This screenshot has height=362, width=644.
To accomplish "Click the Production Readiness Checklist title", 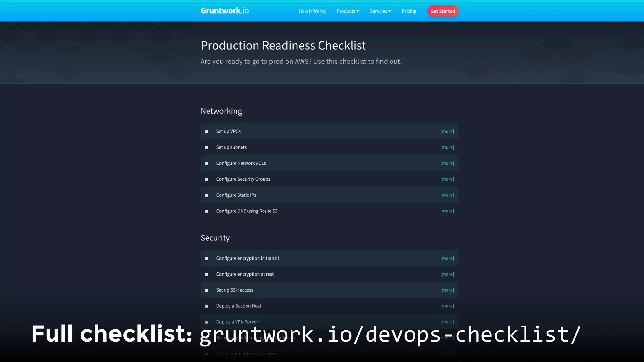I will [283, 46].
